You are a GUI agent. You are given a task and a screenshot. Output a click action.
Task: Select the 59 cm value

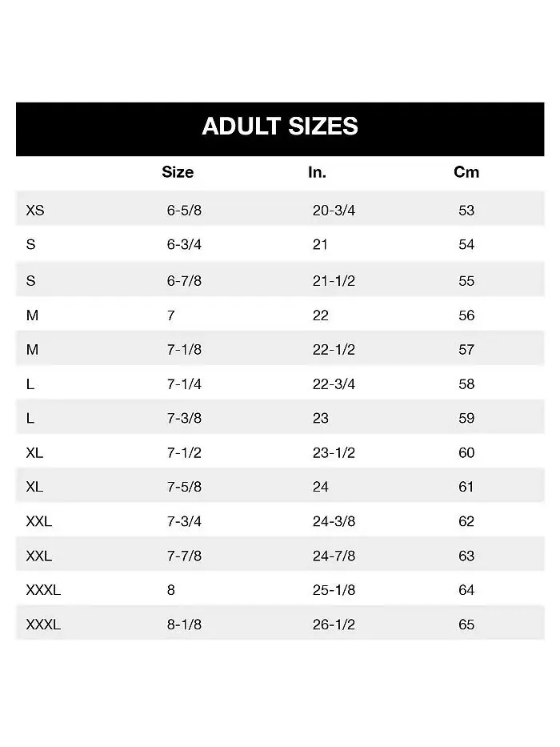tap(466, 418)
